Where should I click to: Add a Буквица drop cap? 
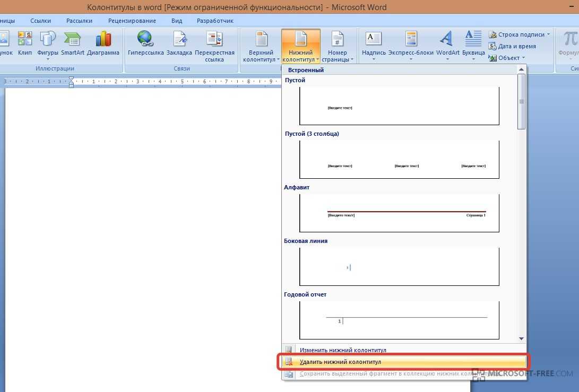click(x=473, y=46)
